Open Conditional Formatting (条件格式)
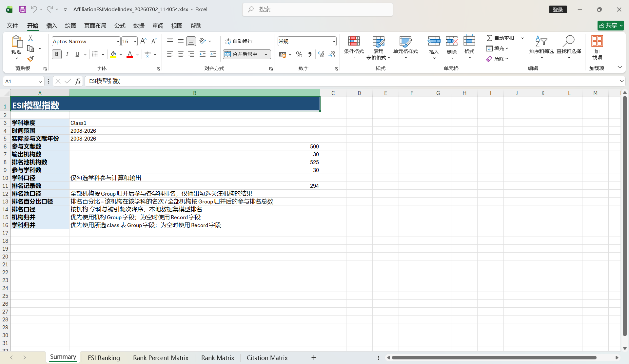Viewport: 629px width, 364px height. pos(354,48)
